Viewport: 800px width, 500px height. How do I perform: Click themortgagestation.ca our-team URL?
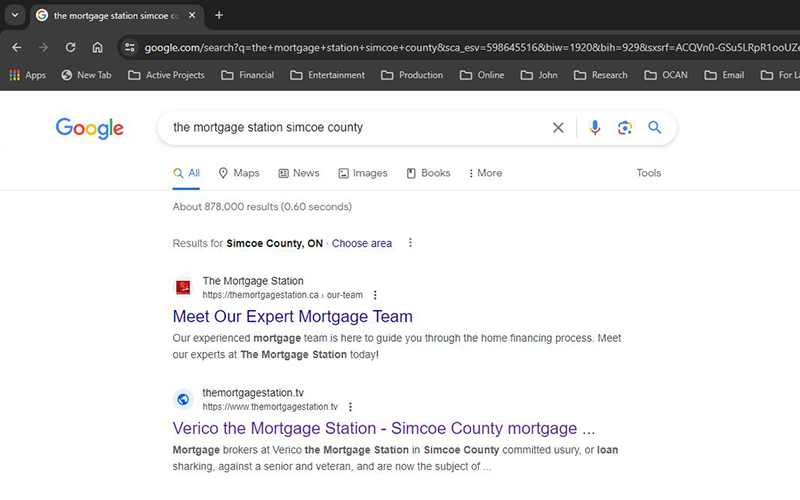point(283,295)
